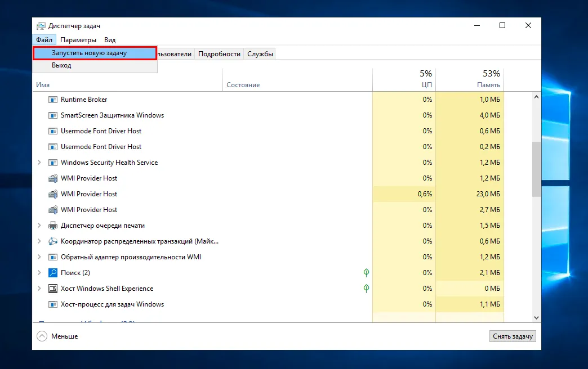Viewport: 588px width, 369px height.
Task: Open the Параметры menu
Action: click(78, 40)
